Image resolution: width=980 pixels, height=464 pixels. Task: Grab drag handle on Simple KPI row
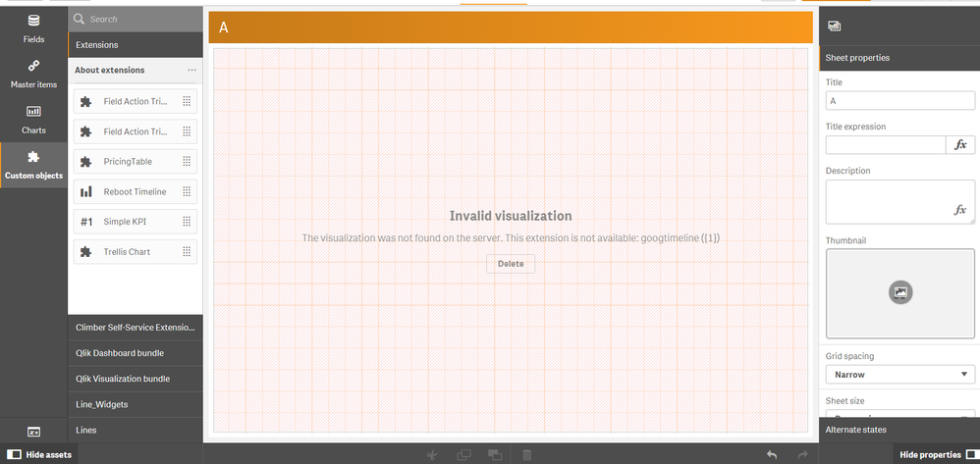click(x=187, y=222)
